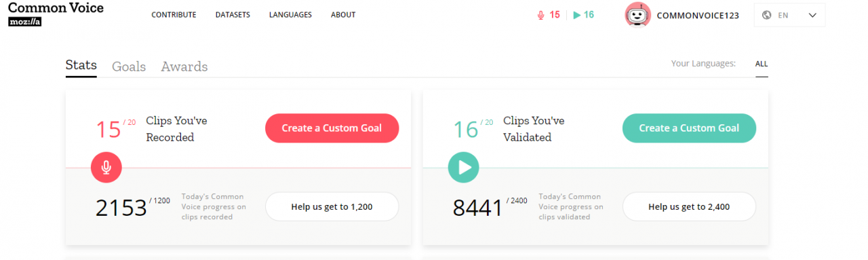Open the About menu item

[x=343, y=15]
